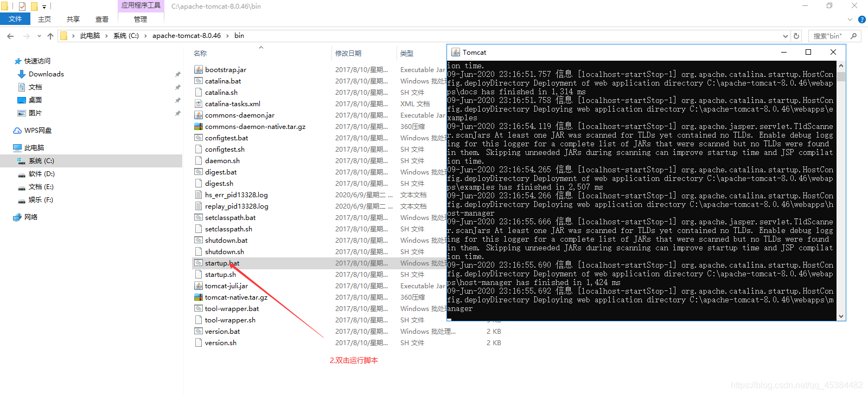Select 快速访问 in the navigation pane

37,61
